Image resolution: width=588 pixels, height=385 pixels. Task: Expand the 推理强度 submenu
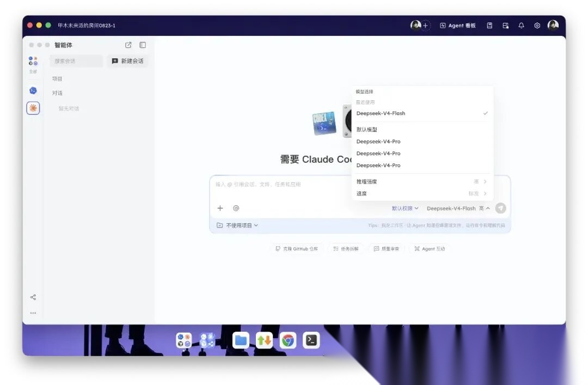[422, 182]
